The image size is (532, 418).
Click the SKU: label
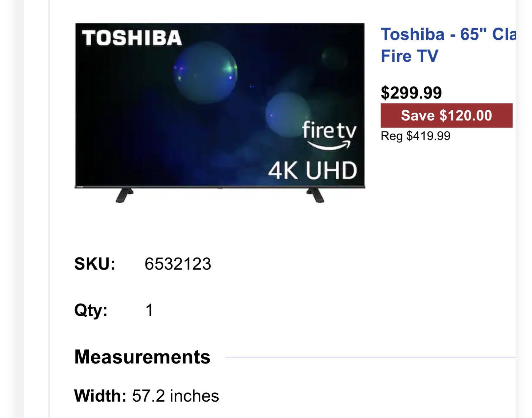pos(95,264)
